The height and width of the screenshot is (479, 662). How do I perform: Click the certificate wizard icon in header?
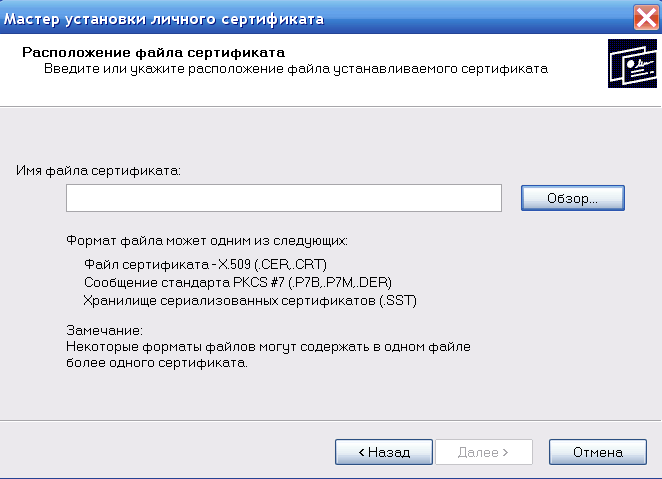pyautogui.click(x=632, y=63)
